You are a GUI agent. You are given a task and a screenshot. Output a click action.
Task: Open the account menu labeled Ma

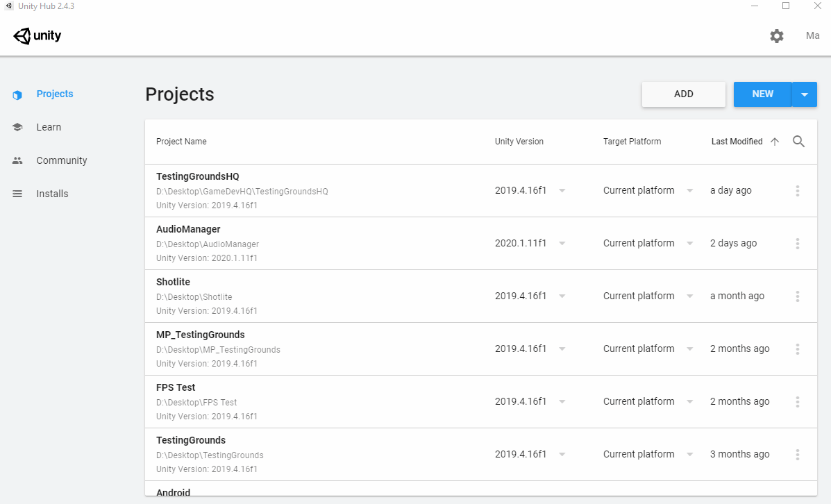pos(812,36)
